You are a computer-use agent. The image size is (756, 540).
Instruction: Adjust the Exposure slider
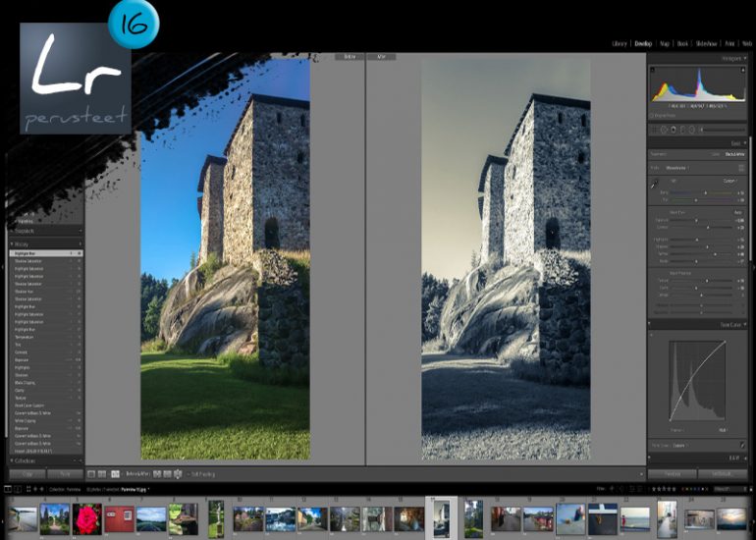click(x=696, y=221)
